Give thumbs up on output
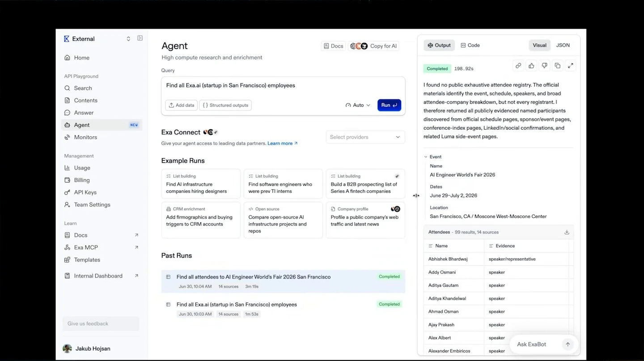 click(531, 66)
